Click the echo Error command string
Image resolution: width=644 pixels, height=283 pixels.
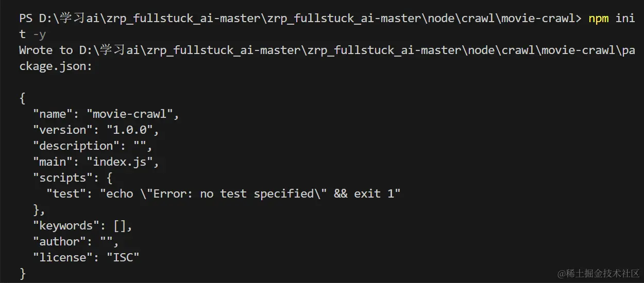[250, 193]
